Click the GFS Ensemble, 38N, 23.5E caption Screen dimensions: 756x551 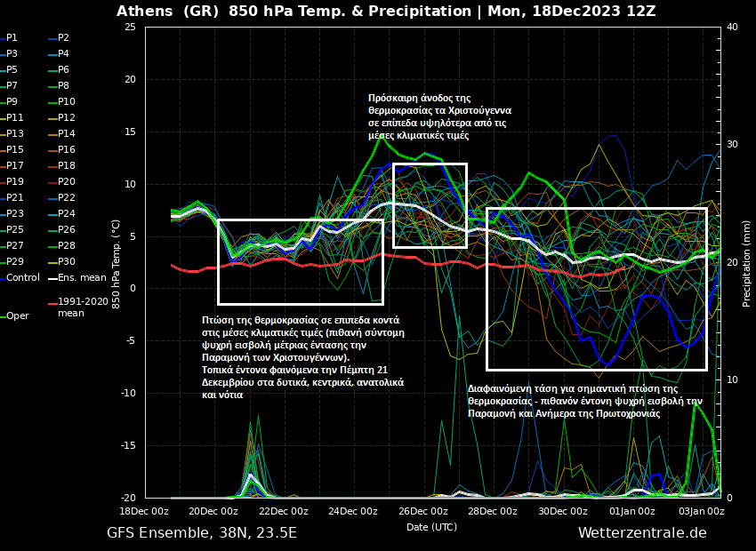click(x=202, y=533)
